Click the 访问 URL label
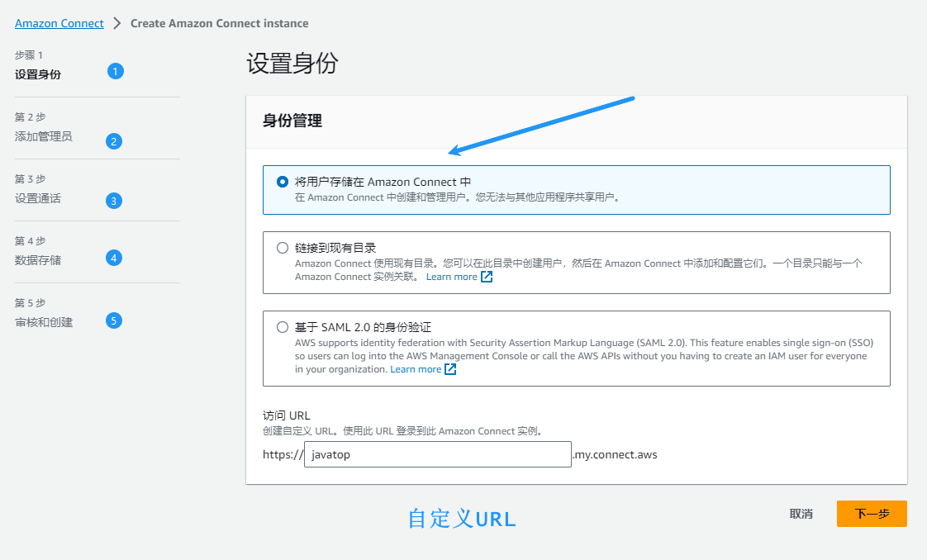Image resolution: width=927 pixels, height=560 pixels. click(286, 415)
